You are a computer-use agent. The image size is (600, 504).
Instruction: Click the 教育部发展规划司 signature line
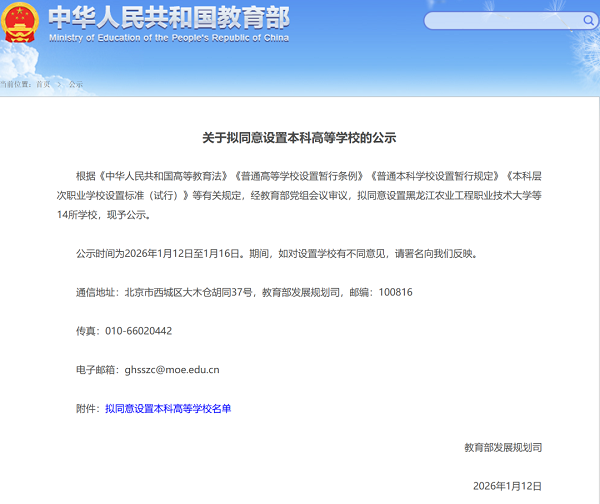[x=503, y=447]
